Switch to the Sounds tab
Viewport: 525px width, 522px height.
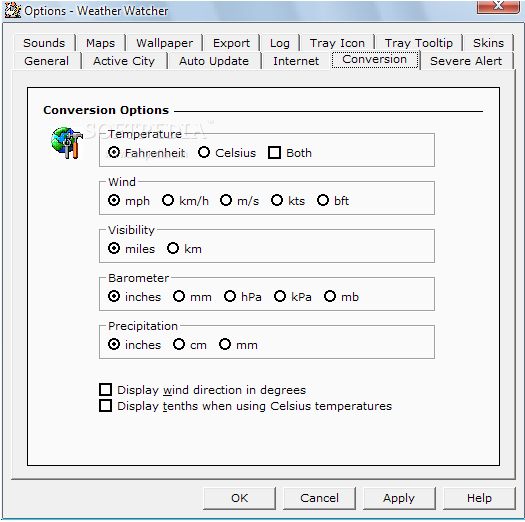click(44, 43)
